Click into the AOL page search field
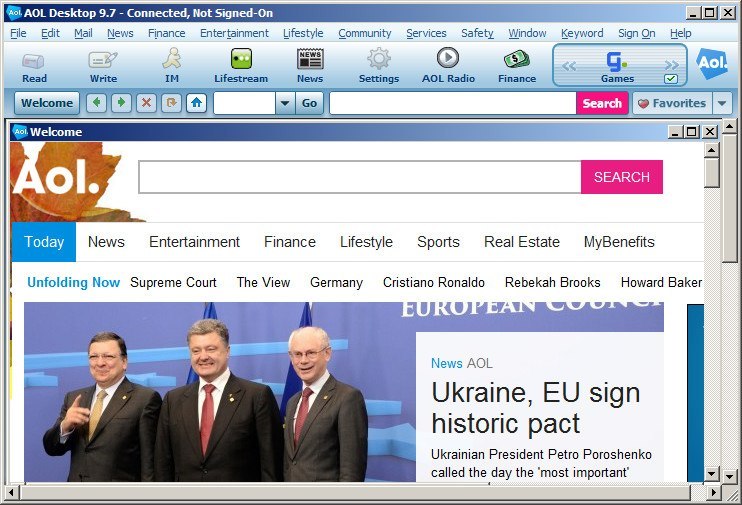 point(359,177)
